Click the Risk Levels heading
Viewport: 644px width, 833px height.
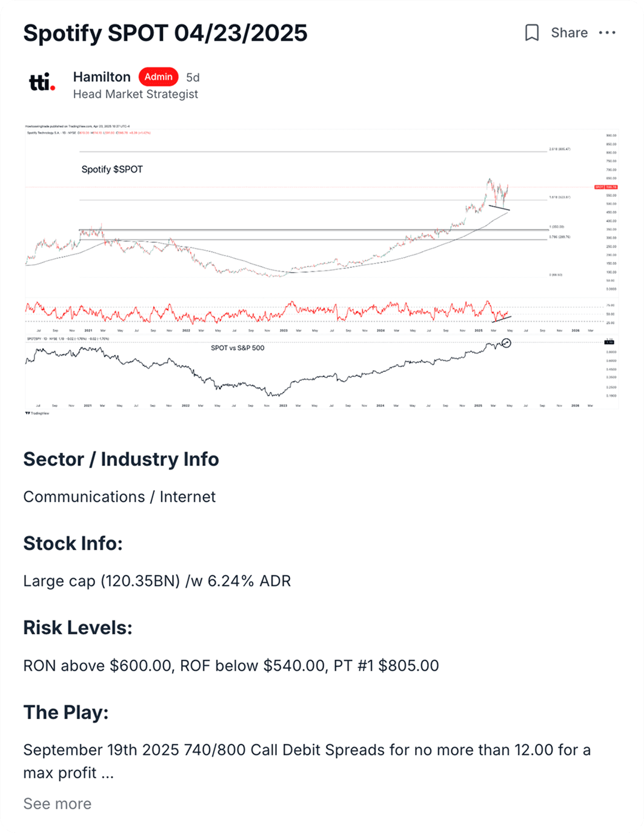78,628
